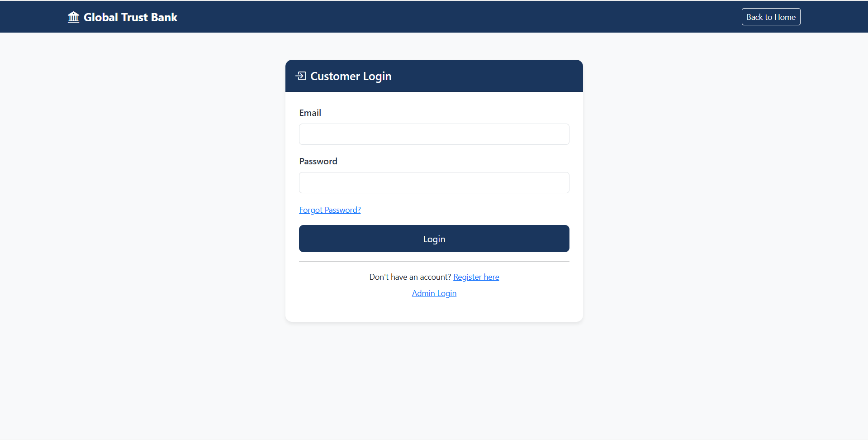Click empty area of the top navigation bar
The width and height of the screenshot is (868, 440).
point(452,17)
